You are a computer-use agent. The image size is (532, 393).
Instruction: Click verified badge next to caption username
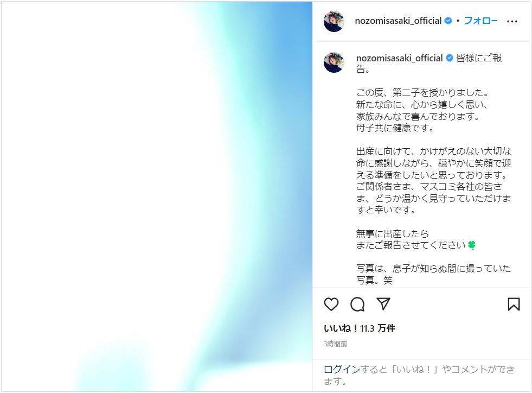(450, 58)
